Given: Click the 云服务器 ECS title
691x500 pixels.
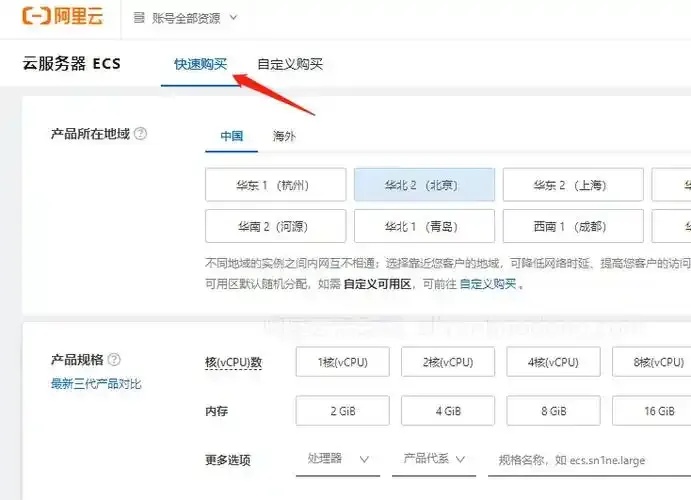Looking at the screenshot, I should (x=71, y=64).
